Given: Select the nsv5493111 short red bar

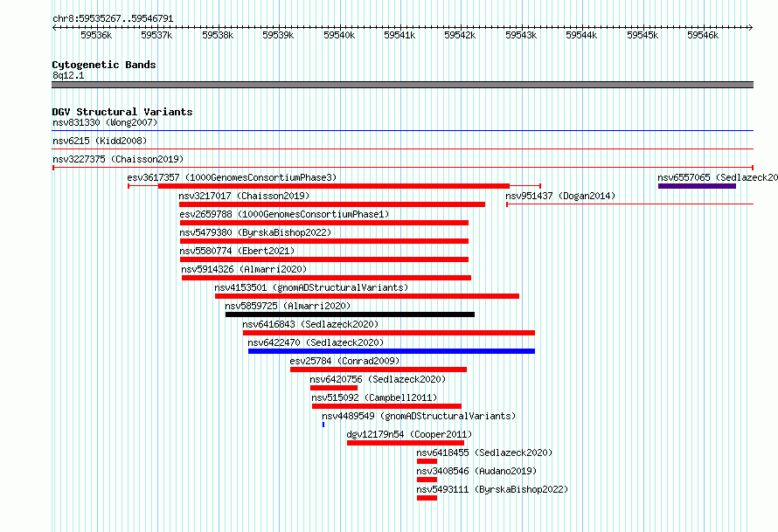Looking at the screenshot, I should 427,498.
